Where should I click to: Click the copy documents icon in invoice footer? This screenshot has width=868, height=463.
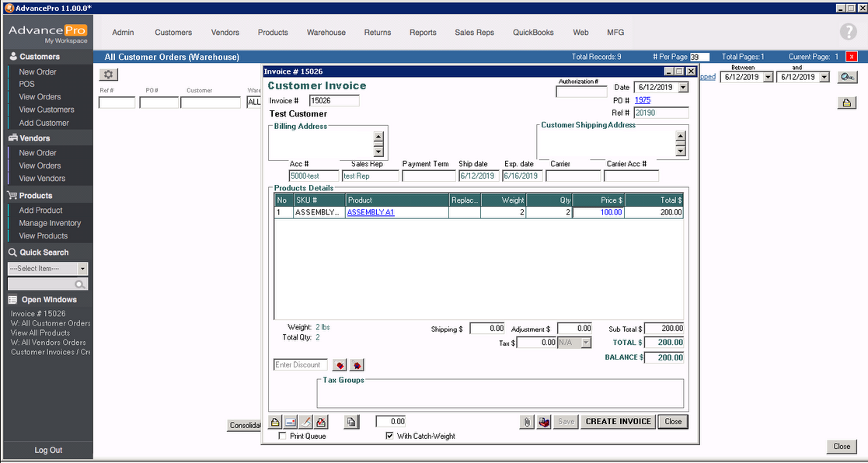[352, 422]
